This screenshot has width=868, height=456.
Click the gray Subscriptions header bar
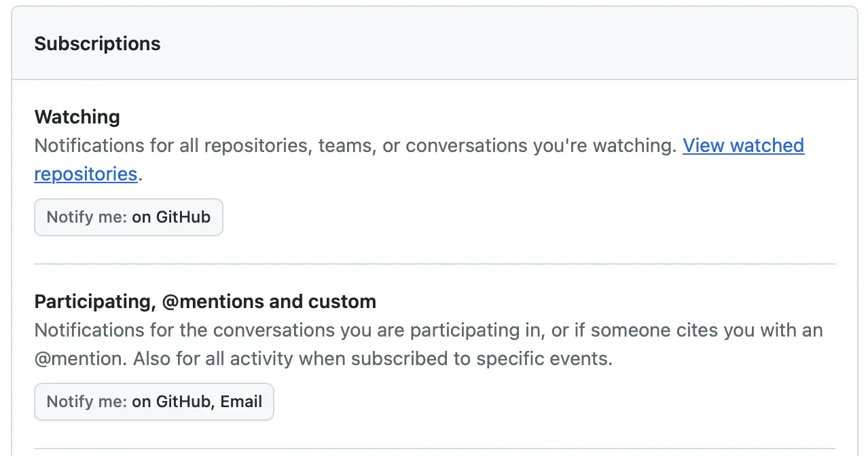[x=435, y=43]
